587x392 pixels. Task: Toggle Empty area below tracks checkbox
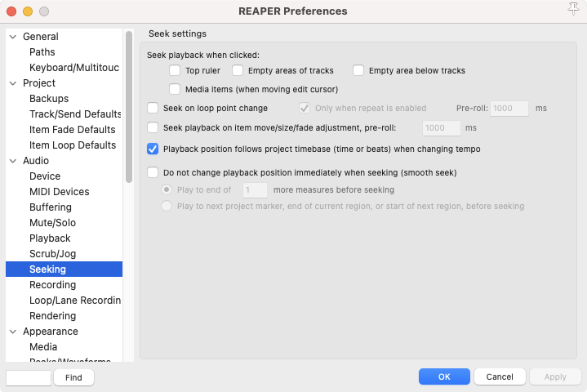(358, 71)
